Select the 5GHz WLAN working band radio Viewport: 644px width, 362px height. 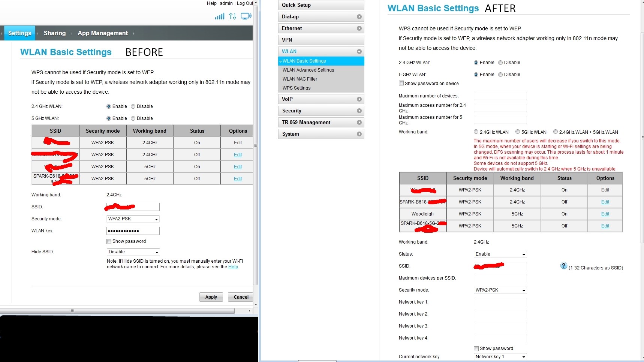point(518,132)
